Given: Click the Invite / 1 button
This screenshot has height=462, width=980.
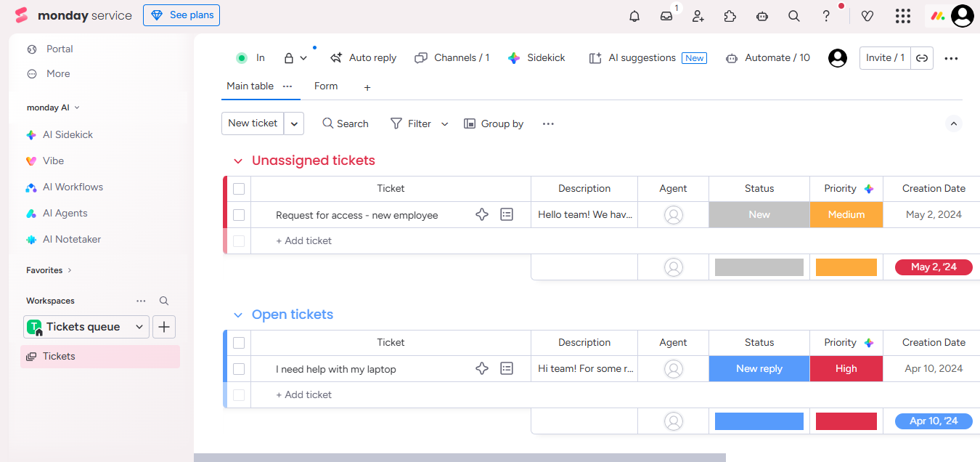Looking at the screenshot, I should (886, 58).
